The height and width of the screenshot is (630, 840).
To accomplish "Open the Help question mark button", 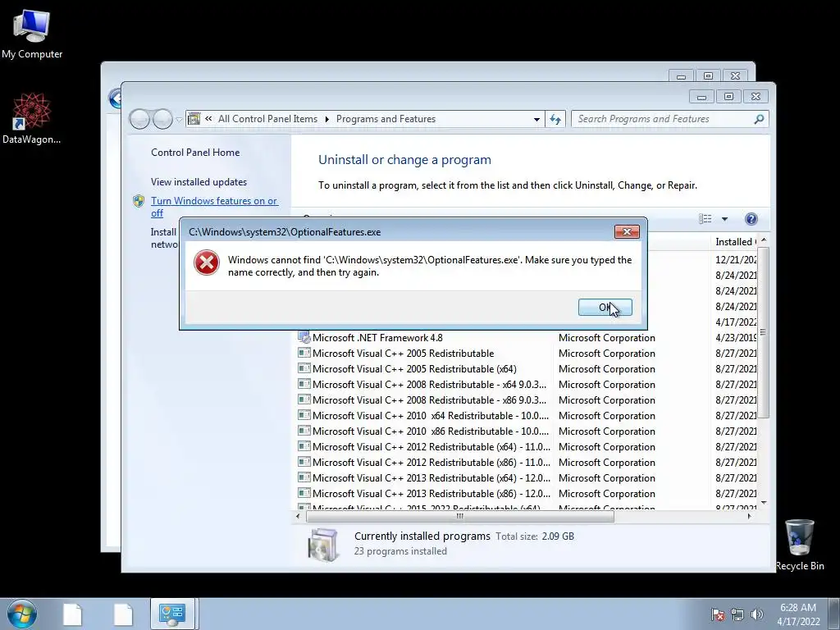I will pos(751,218).
